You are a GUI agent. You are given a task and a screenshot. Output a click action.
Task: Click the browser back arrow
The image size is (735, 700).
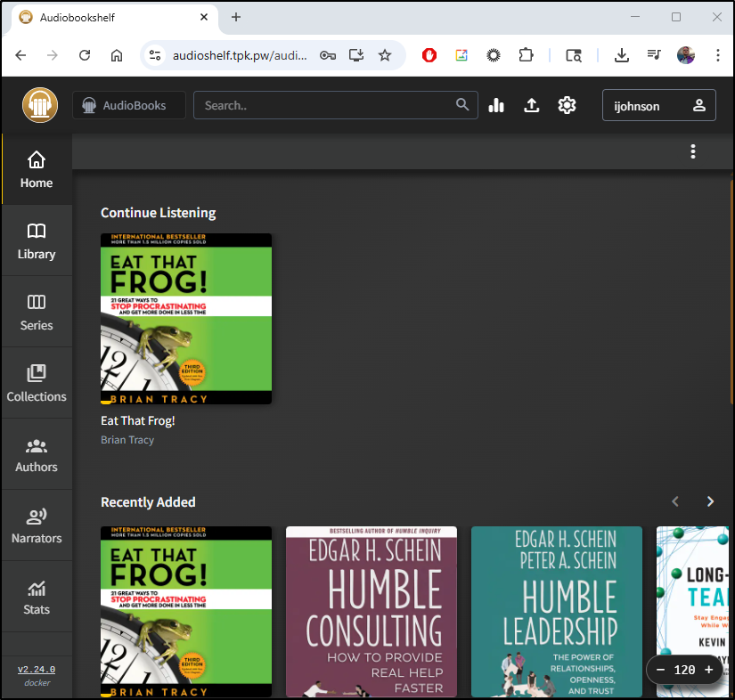tap(20, 55)
